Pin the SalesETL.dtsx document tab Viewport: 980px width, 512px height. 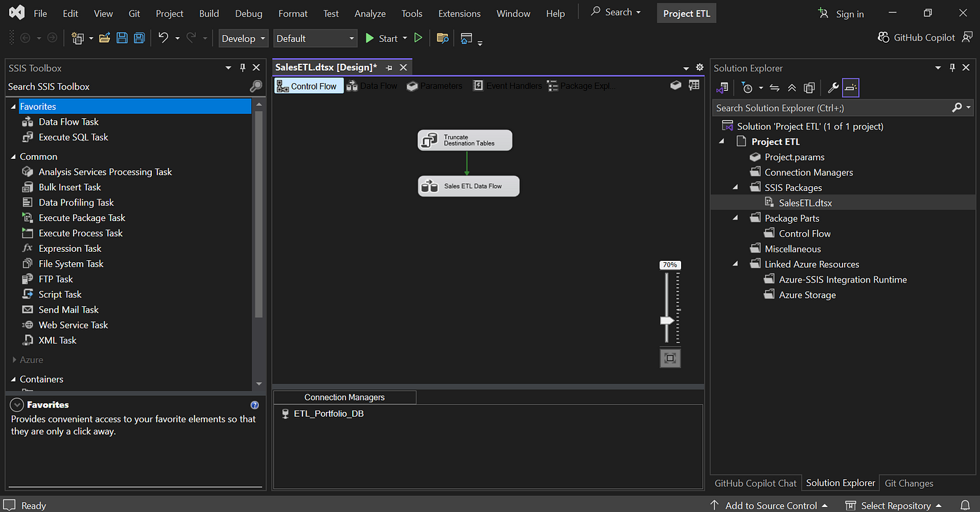pyautogui.click(x=389, y=68)
